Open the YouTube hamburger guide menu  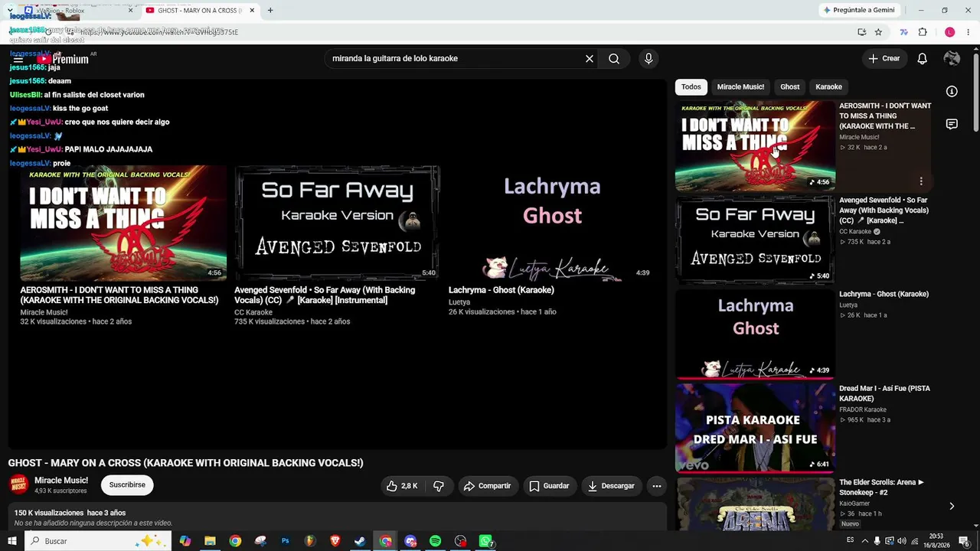click(x=18, y=59)
